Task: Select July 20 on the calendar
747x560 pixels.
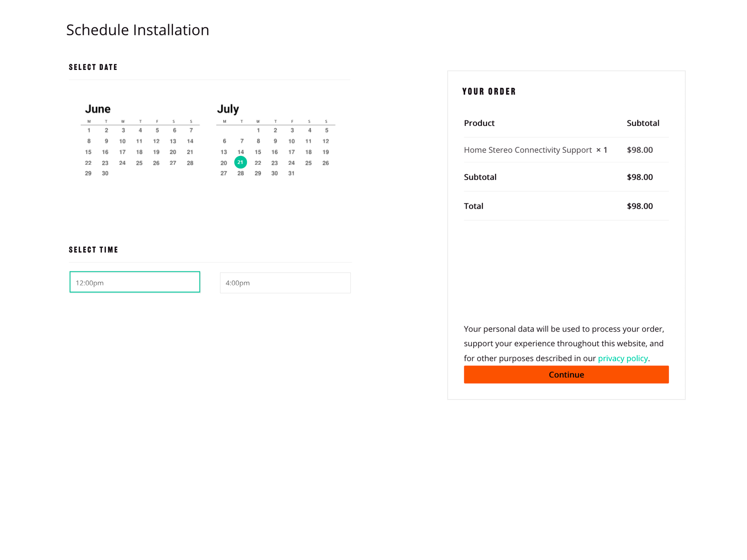Action: click(x=224, y=163)
